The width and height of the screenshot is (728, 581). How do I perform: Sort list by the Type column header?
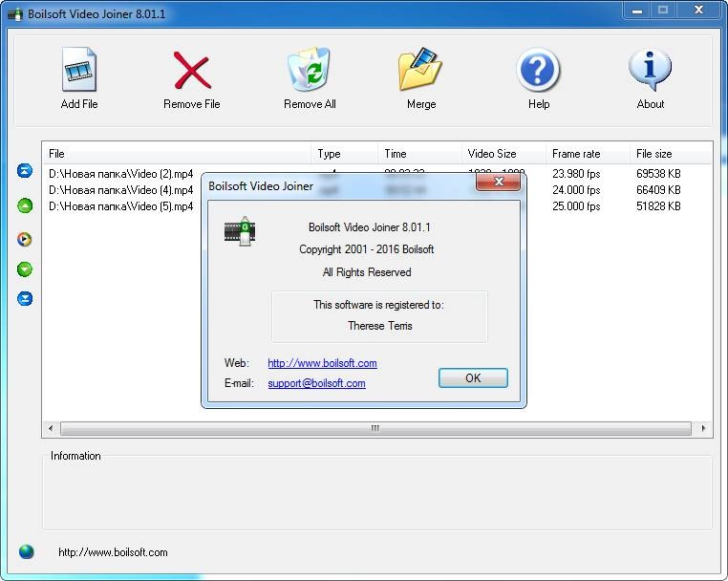[344, 154]
